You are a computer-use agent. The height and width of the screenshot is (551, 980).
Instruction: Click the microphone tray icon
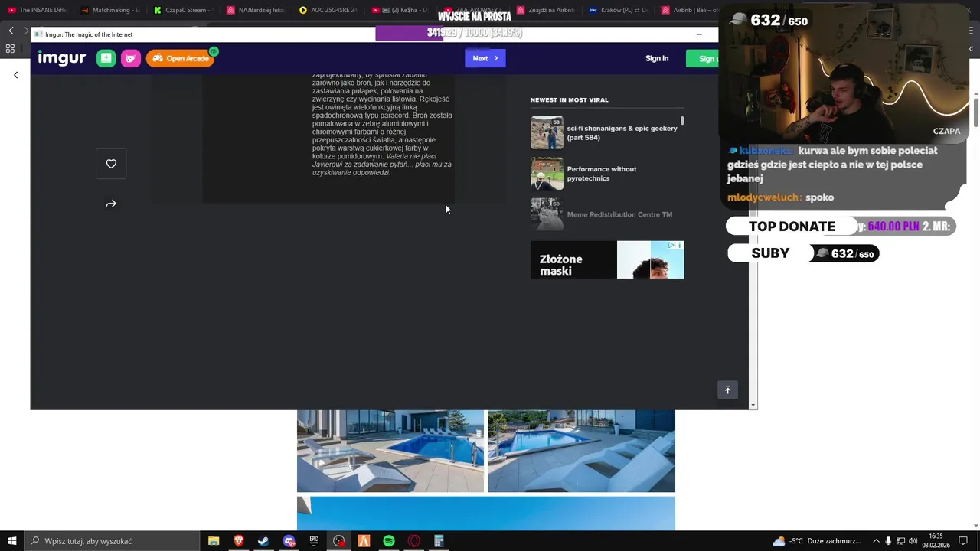(888, 541)
